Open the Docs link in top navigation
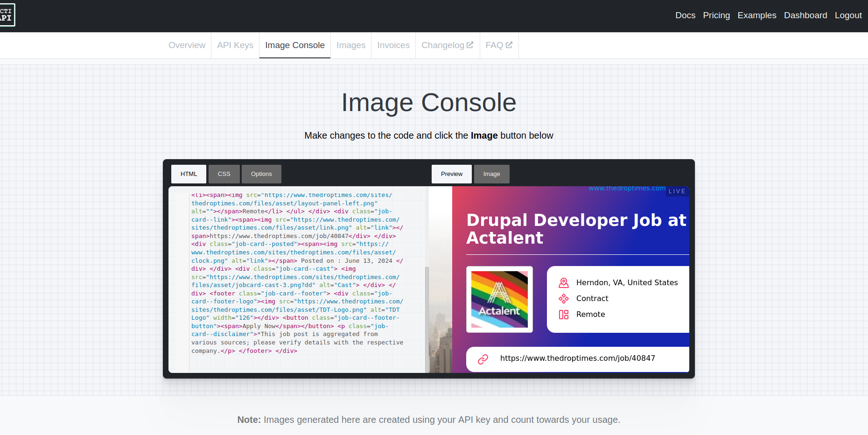The width and height of the screenshot is (868, 435). [x=685, y=15]
